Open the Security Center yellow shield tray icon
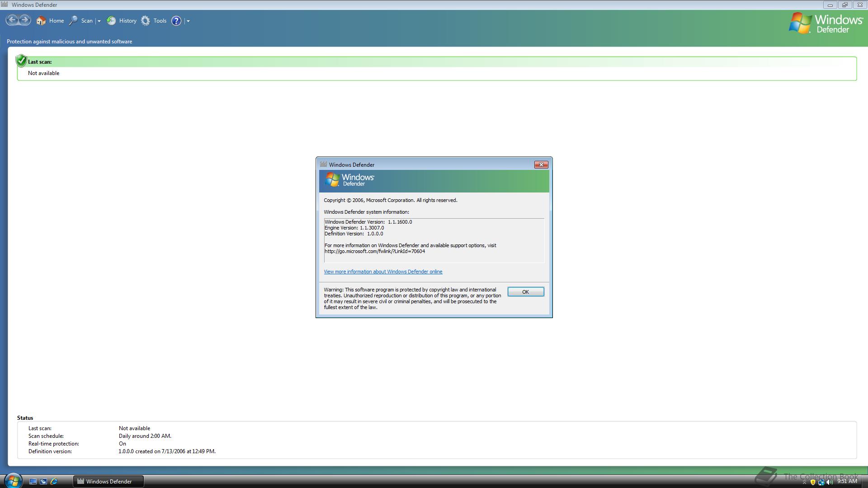The height and width of the screenshot is (488, 868). click(x=813, y=482)
